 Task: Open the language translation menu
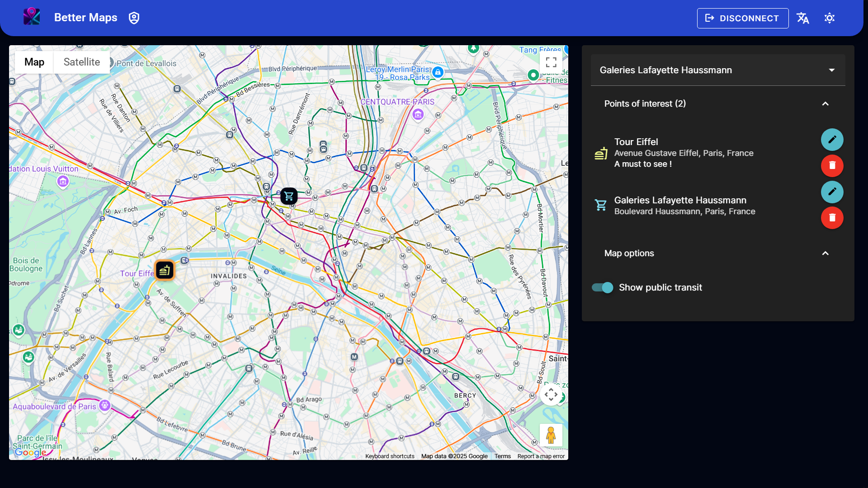803,18
